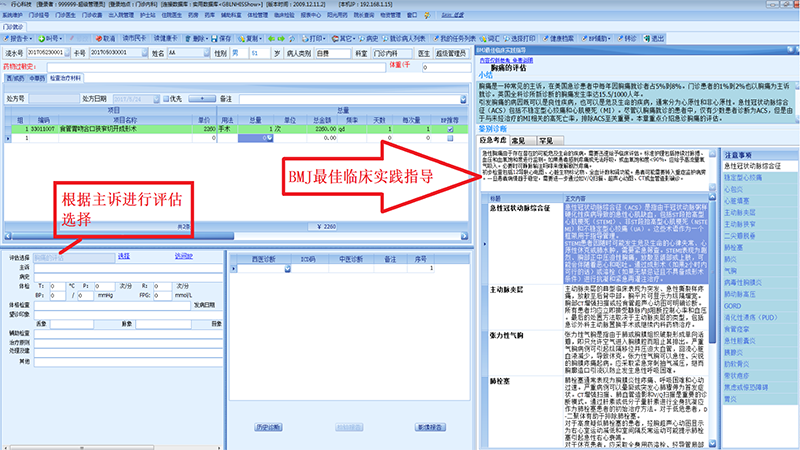Click the 读健康卡 toolbar button
The image size is (800, 450).
165,39
